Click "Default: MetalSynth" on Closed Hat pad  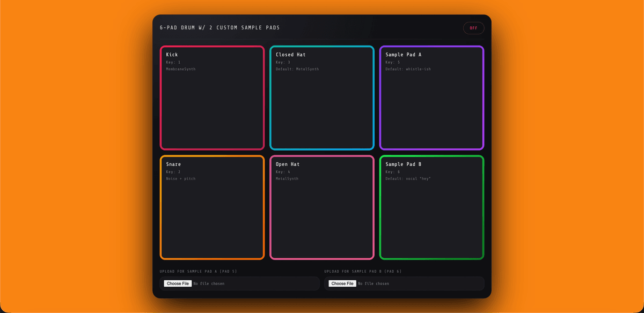click(x=297, y=69)
